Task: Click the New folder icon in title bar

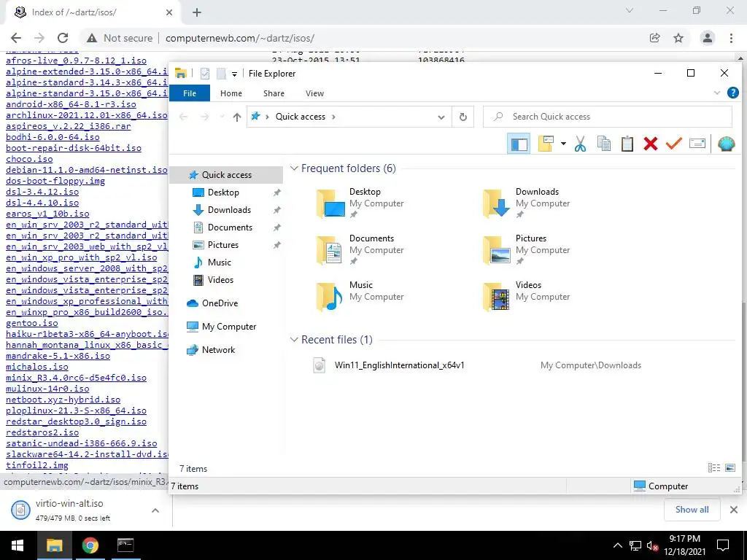Action: tap(221, 74)
